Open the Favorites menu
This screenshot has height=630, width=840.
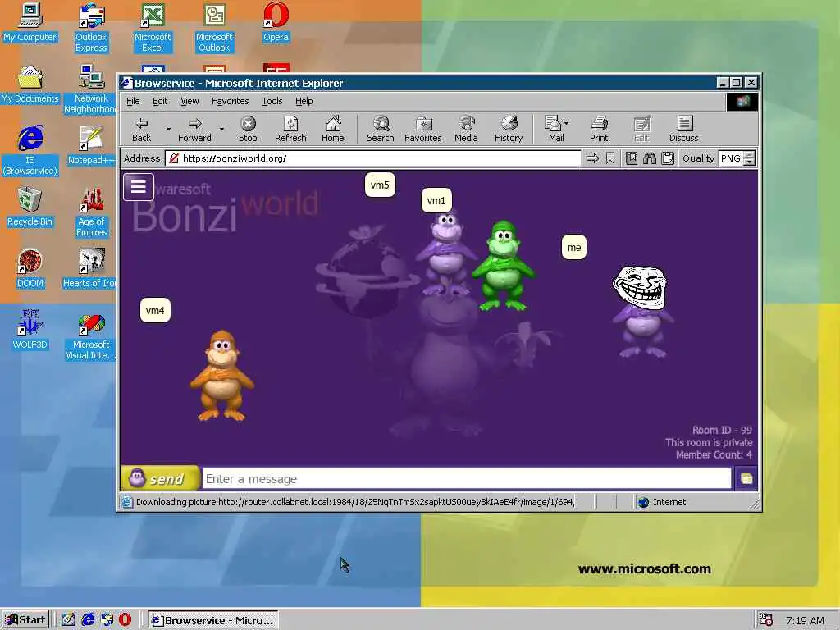pos(230,101)
